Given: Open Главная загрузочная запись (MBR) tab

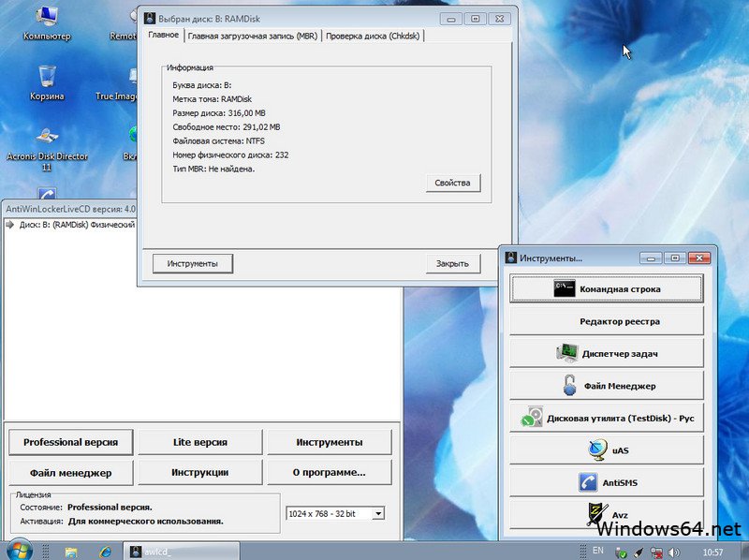Looking at the screenshot, I should pyautogui.click(x=252, y=36).
